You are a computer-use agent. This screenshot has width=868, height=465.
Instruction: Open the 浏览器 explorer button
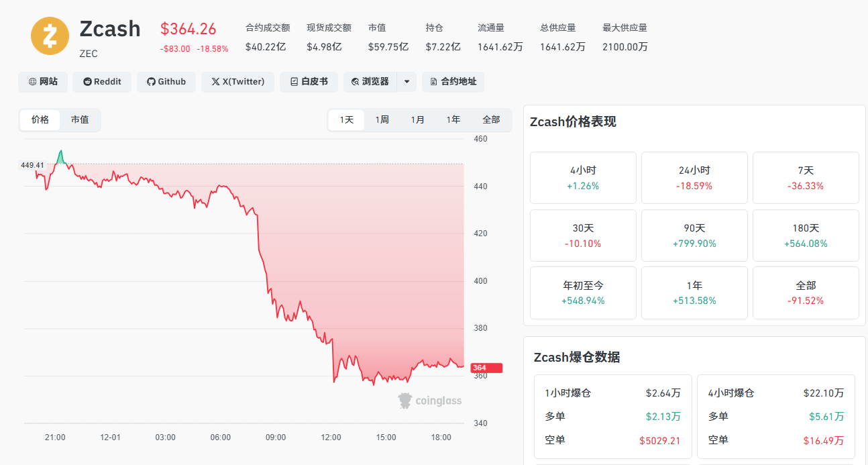click(370, 82)
